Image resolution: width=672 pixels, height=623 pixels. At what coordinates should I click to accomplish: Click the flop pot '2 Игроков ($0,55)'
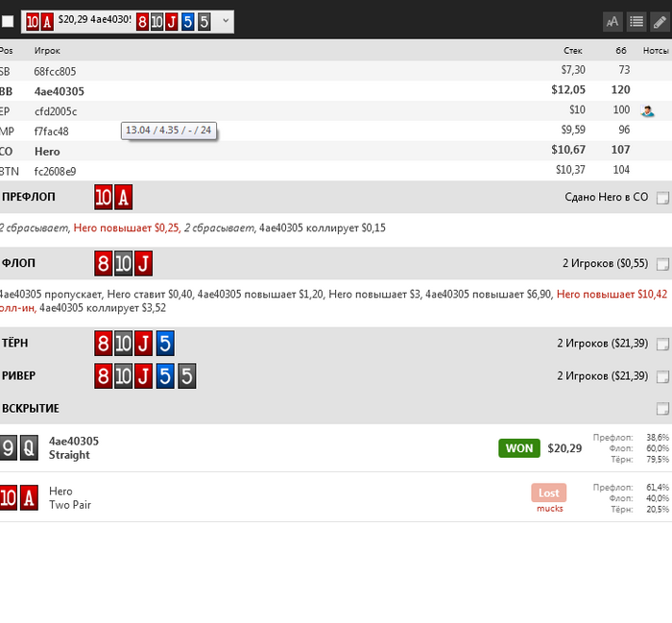coord(605,263)
